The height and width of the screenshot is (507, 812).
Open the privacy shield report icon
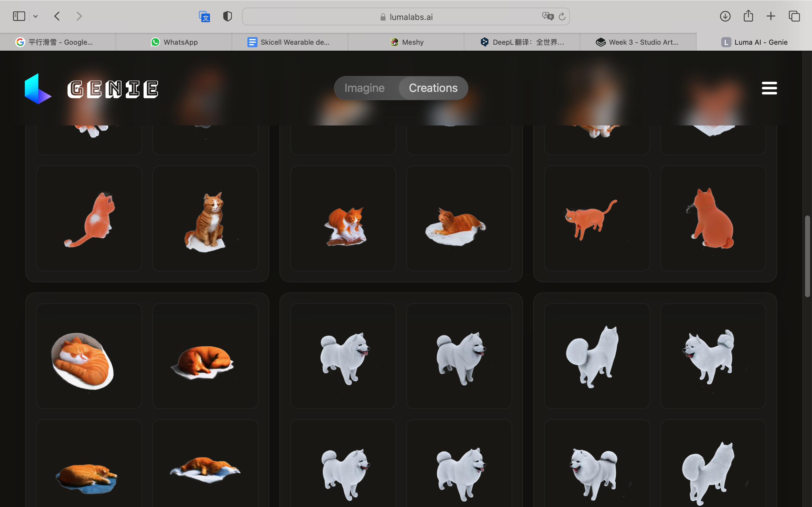227,16
